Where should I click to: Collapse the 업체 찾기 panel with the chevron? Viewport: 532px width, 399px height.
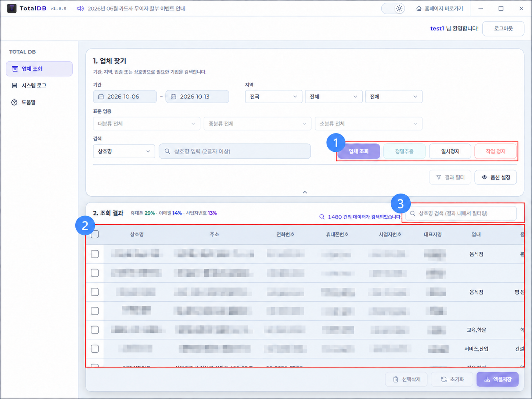point(305,192)
